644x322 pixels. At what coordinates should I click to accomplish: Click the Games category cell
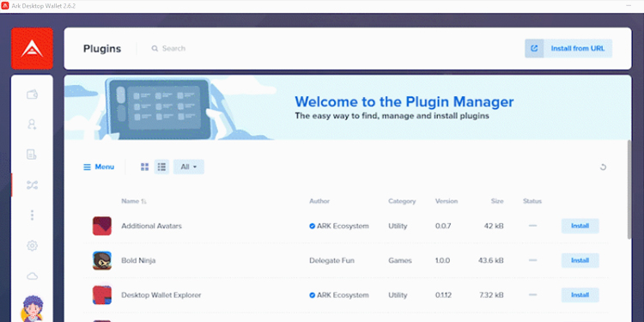tap(400, 260)
